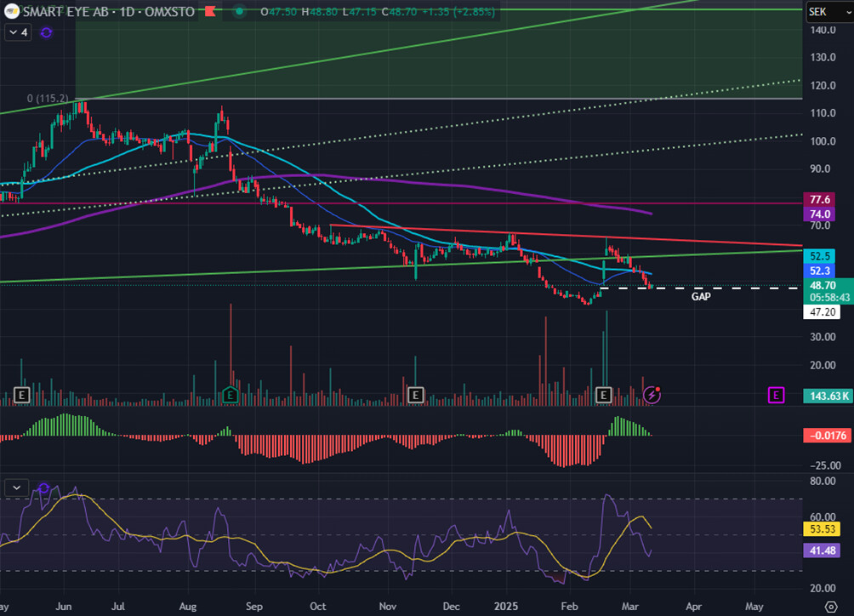
Task: Click the purple lightning news event icon
Action: coord(652,395)
